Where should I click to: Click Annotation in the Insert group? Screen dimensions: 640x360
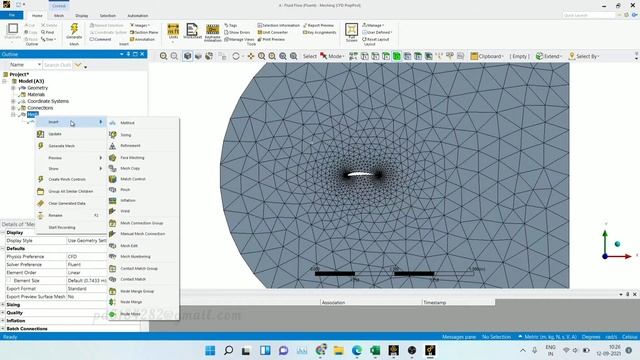point(142,40)
